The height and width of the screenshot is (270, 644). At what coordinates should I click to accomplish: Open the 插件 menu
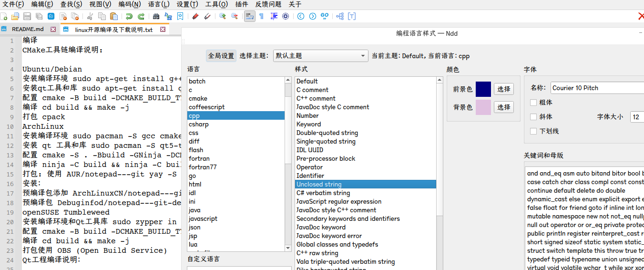242,4
